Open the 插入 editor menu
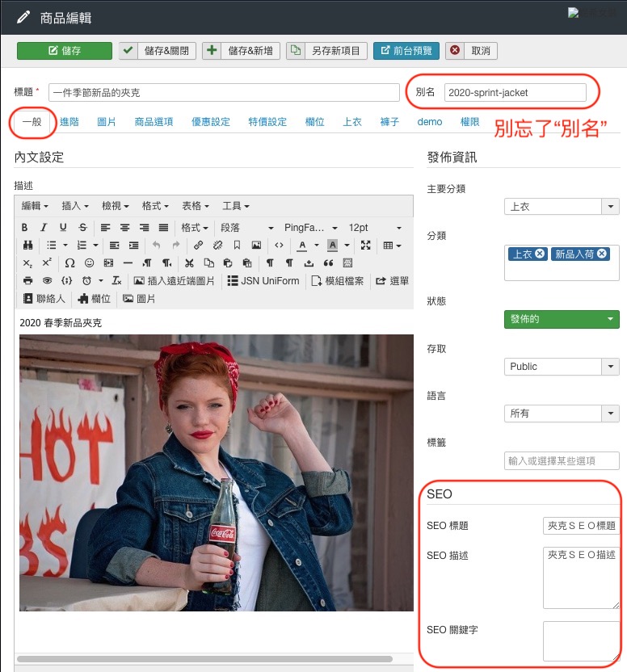Viewport: 627px width, 672px height. click(75, 206)
